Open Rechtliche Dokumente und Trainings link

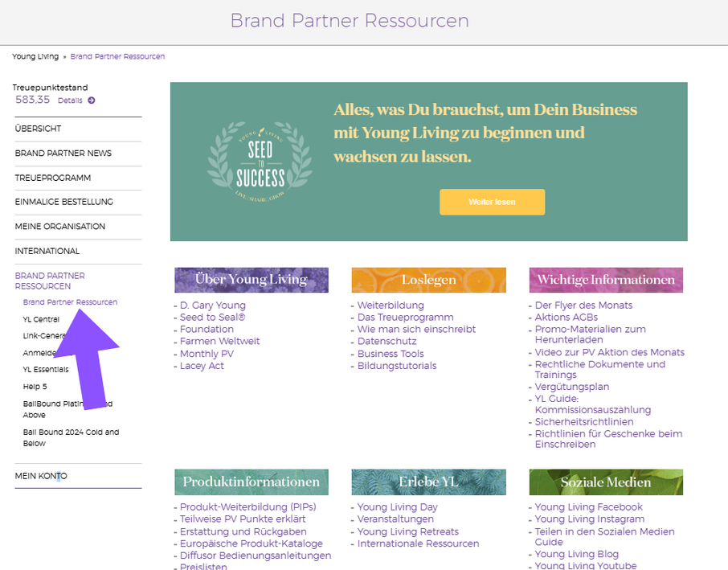coord(600,370)
